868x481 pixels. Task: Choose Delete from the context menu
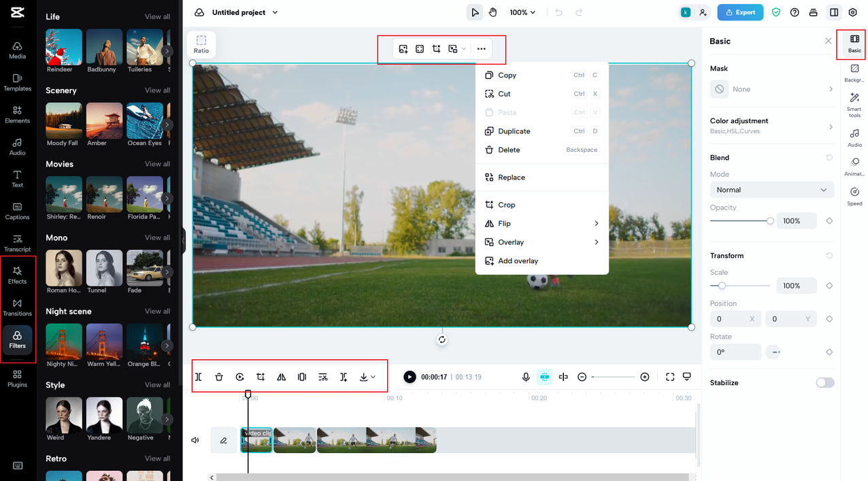(x=541, y=150)
